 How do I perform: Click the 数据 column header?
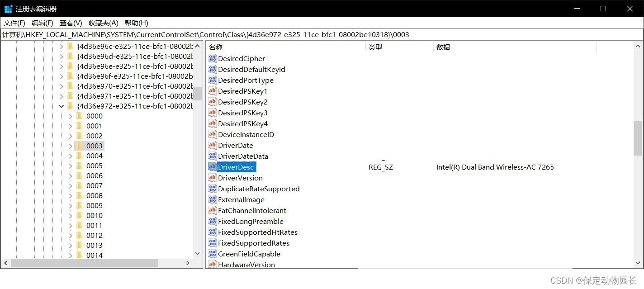[515, 47]
